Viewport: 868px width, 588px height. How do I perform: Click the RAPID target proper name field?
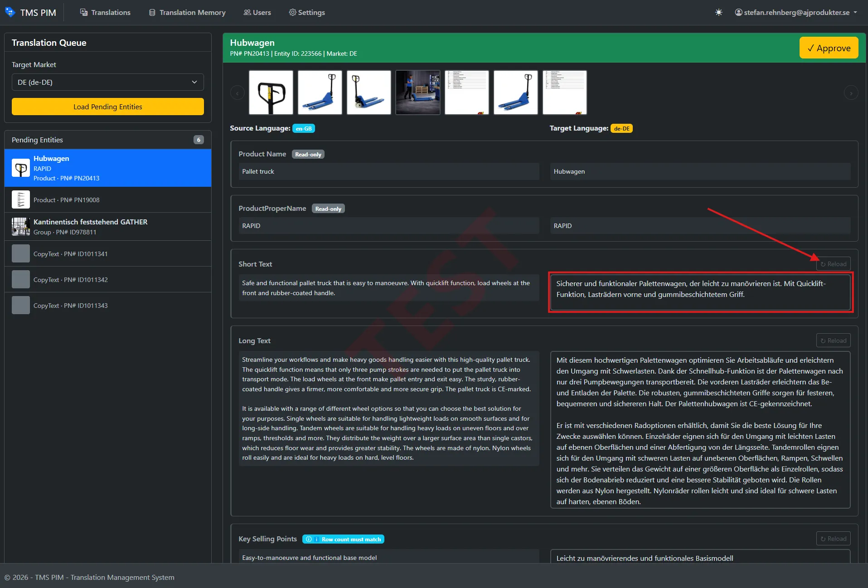point(700,226)
